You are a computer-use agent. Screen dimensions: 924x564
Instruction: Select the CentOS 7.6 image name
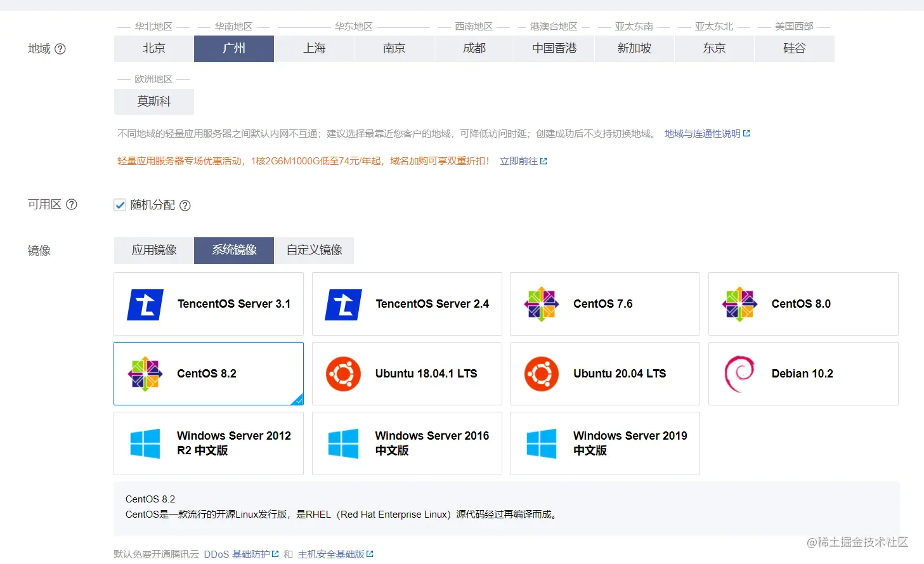tap(603, 304)
